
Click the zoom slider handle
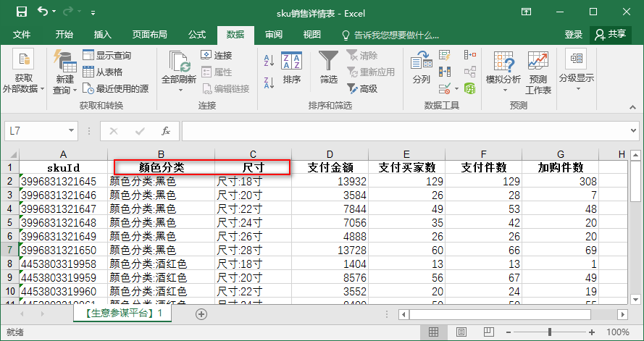[550, 332]
